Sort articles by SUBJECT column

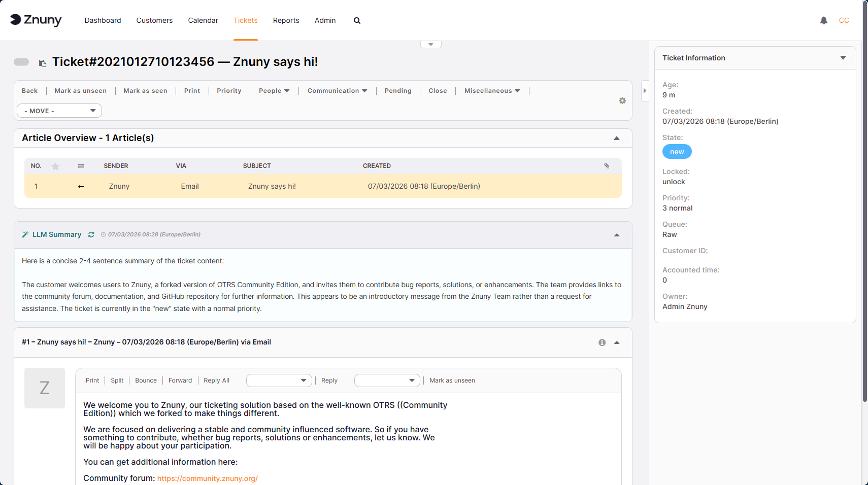point(257,166)
